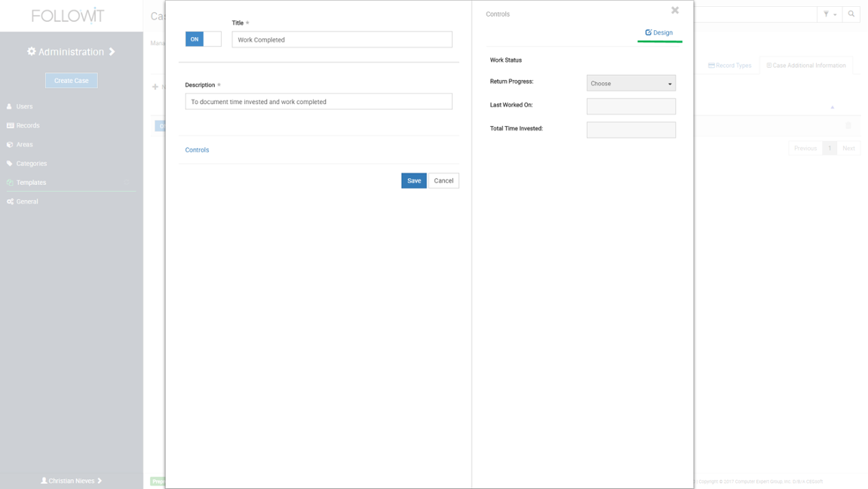Click the Christian Nieves user icon
The image size is (868, 489).
44,481
